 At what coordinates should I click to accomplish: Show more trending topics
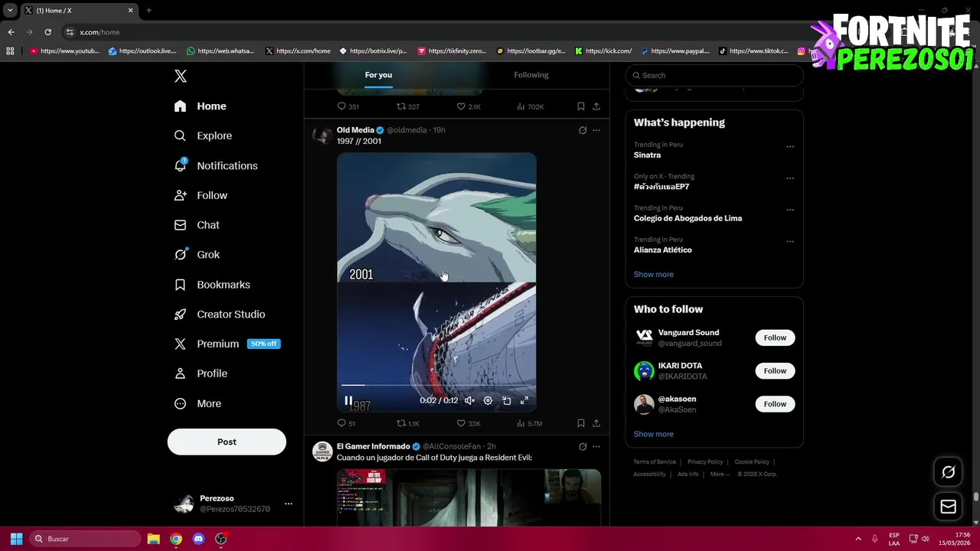pyautogui.click(x=653, y=274)
